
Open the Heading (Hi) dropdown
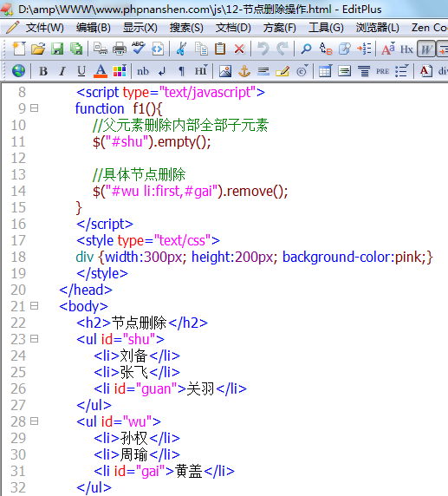(201, 70)
